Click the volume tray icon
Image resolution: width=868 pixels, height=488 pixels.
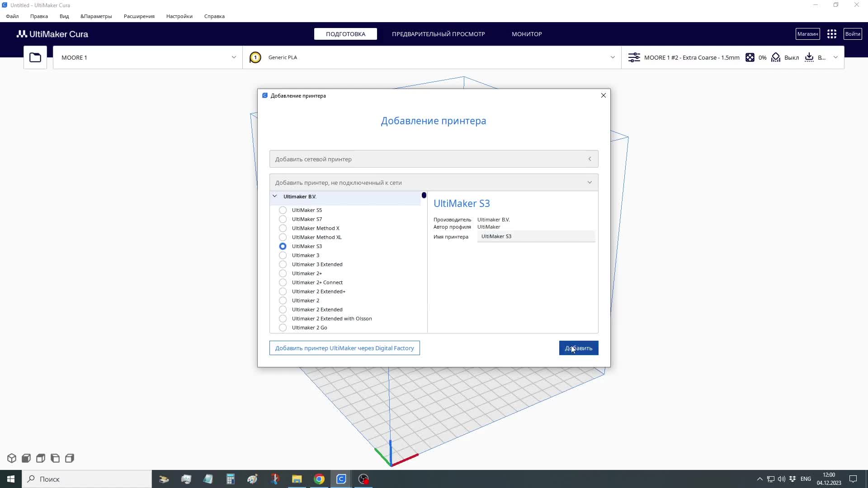pyautogui.click(x=782, y=479)
